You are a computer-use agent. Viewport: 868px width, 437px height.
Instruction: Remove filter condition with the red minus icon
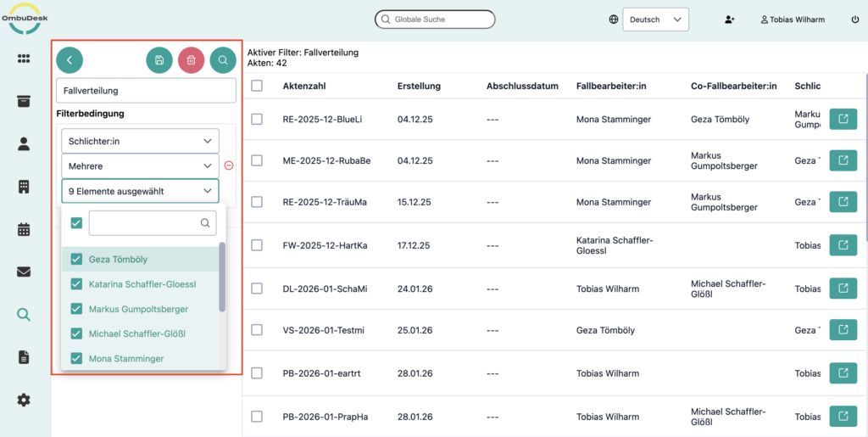click(229, 165)
